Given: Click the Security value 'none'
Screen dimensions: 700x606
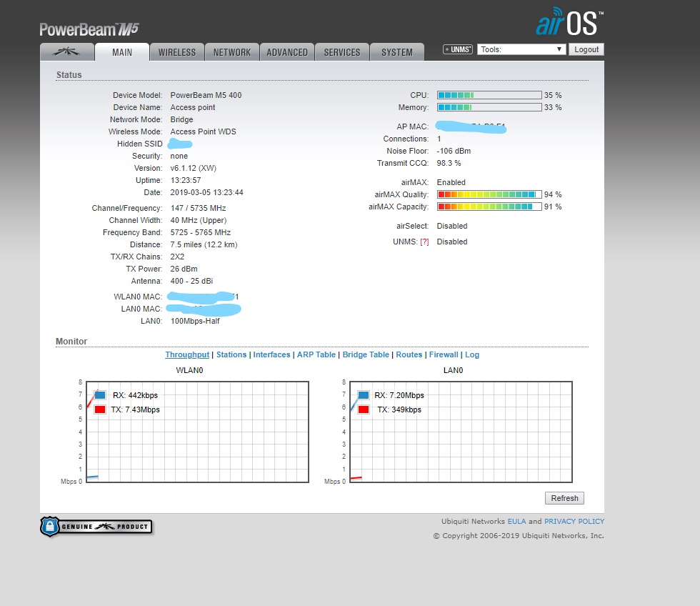Looking at the screenshot, I should [179, 157].
